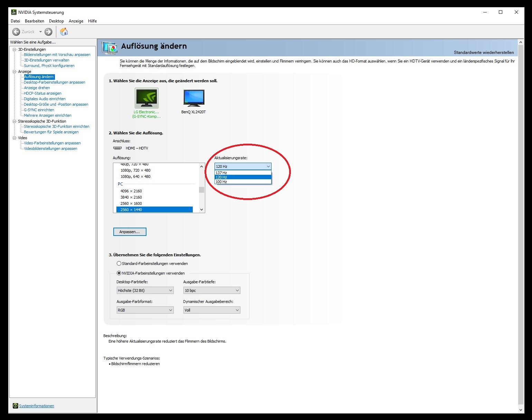The height and width of the screenshot is (420, 532).
Task: Collapse the 3D-Einstellungen tree node
Action: pos(15,49)
